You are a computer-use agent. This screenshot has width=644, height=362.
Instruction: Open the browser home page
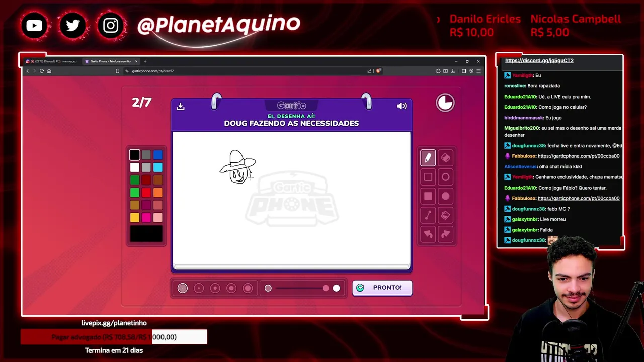pos(49,71)
